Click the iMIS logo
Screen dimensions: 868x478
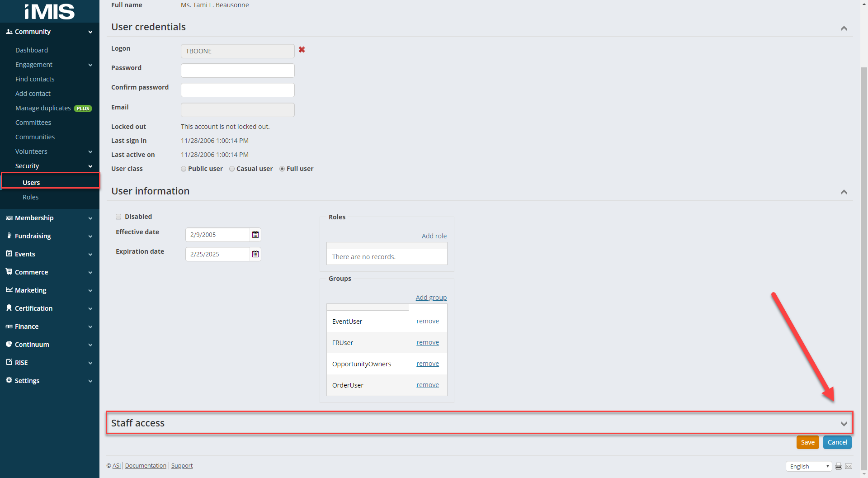(x=49, y=11)
